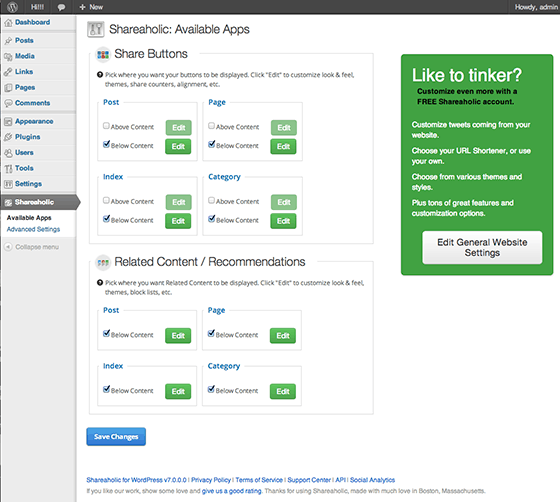Click the Save Changes button
The height and width of the screenshot is (502, 560).
pyautogui.click(x=116, y=437)
